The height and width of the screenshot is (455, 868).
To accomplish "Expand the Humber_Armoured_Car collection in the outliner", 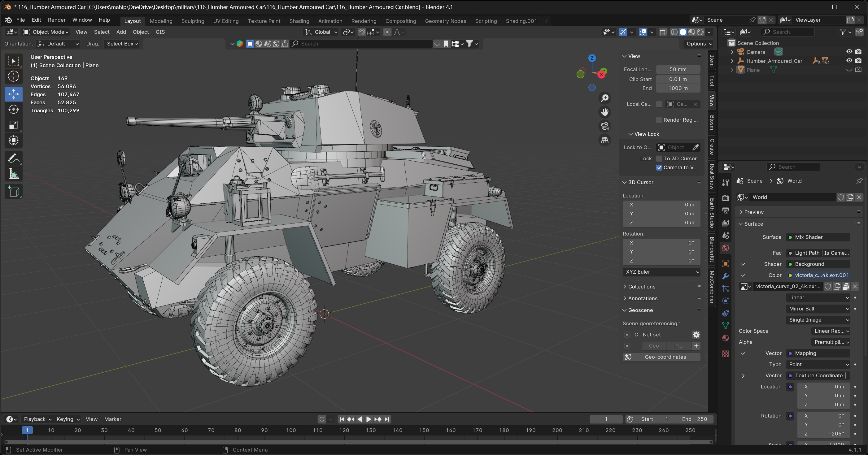I will (731, 61).
